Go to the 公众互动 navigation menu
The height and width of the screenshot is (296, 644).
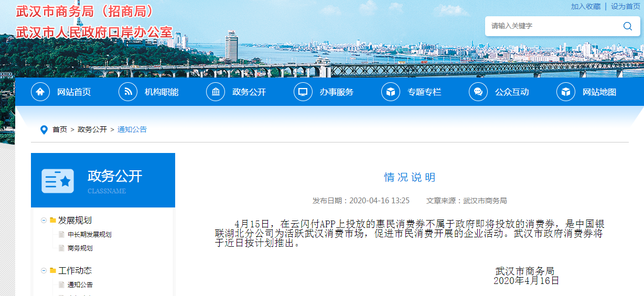point(511,92)
